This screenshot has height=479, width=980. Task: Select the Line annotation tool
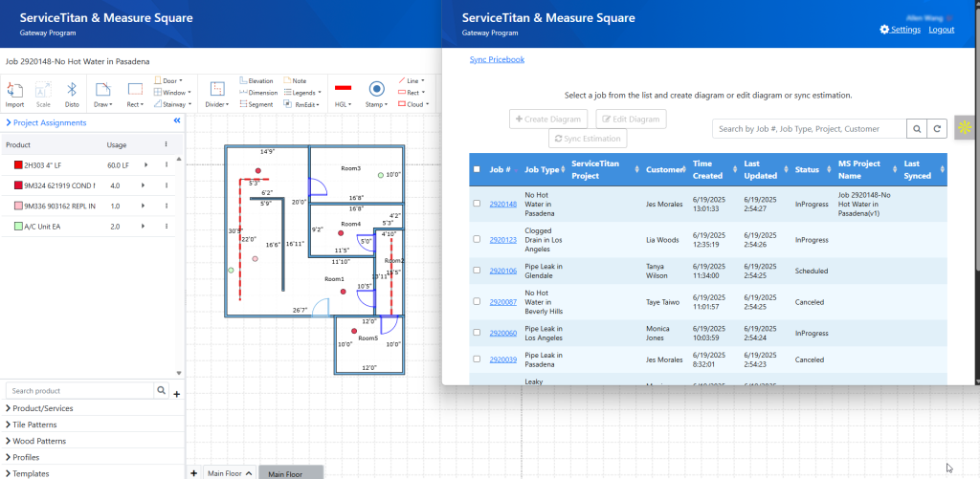411,80
